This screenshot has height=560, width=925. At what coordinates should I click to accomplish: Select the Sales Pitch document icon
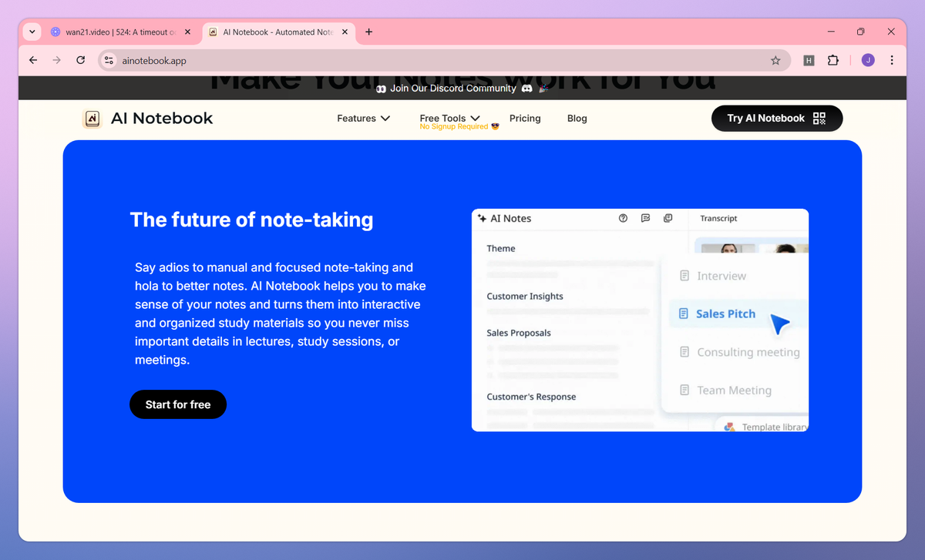click(x=685, y=314)
